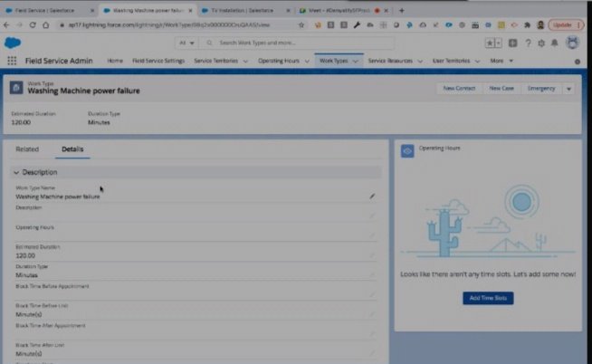This screenshot has width=592, height=364.
Task: Expand the Work Types nav dropdown arrow
Action: coord(355,62)
